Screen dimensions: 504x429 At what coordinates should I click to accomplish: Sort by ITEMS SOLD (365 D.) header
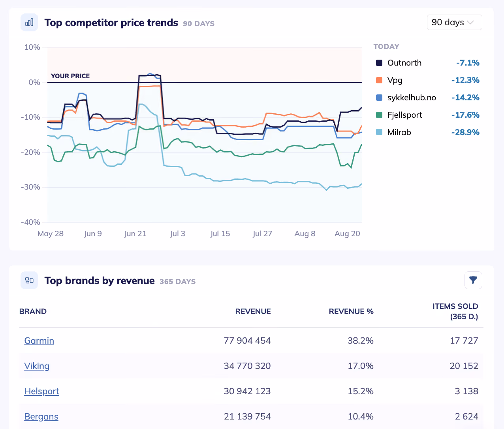455,311
